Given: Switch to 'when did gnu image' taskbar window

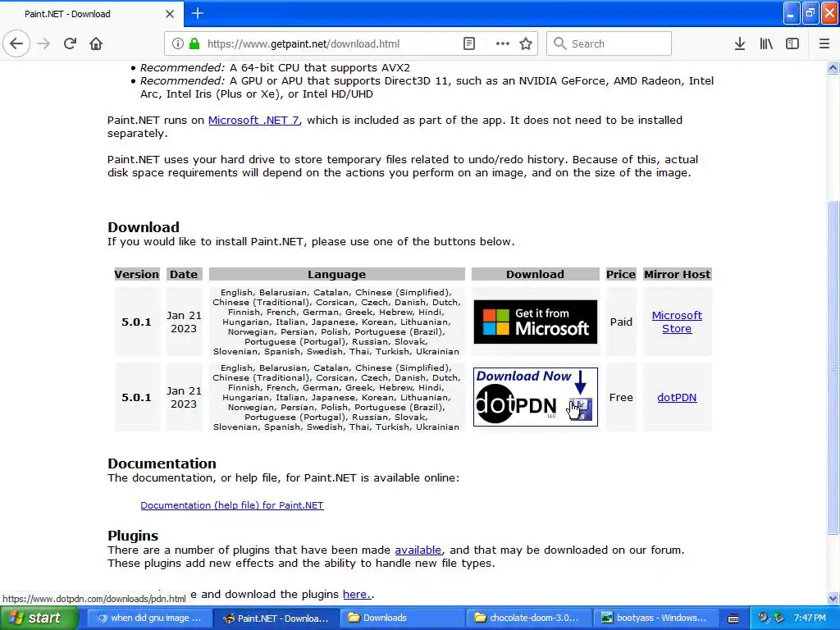Looking at the screenshot, I should coord(149,618).
